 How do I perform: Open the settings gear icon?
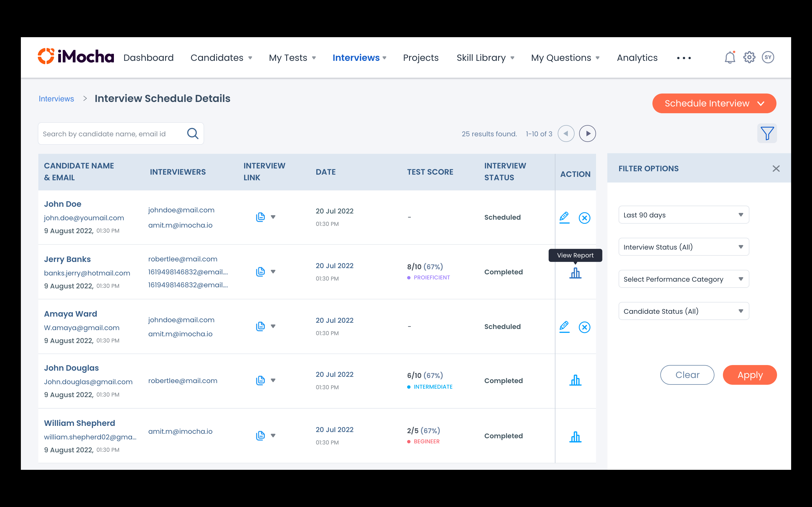pyautogui.click(x=749, y=57)
